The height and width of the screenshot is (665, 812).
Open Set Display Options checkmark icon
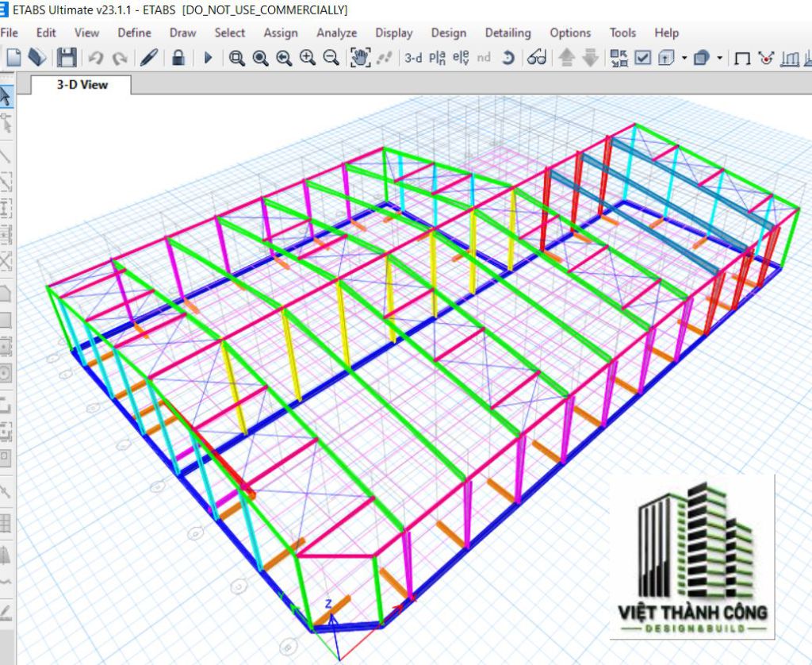click(x=642, y=58)
